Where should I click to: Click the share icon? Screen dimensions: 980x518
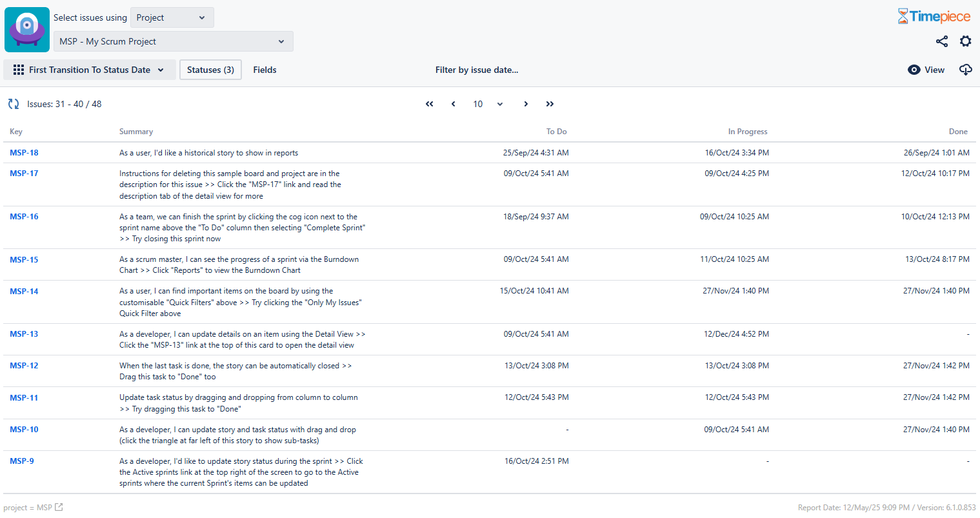[942, 41]
